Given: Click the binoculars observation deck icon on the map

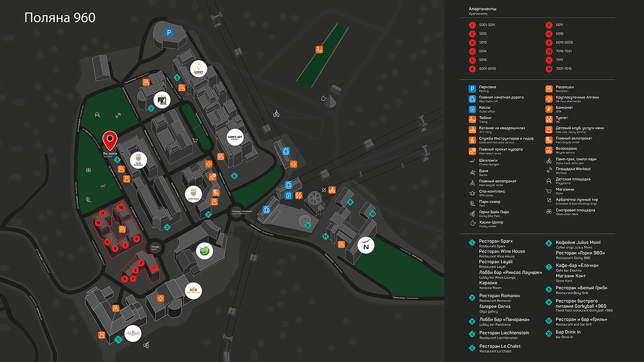Looking at the screenshot, I should [88, 170].
